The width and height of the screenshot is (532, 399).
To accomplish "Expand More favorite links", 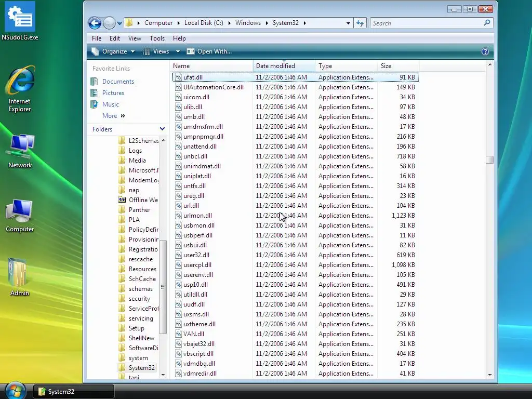I will point(114,116).
